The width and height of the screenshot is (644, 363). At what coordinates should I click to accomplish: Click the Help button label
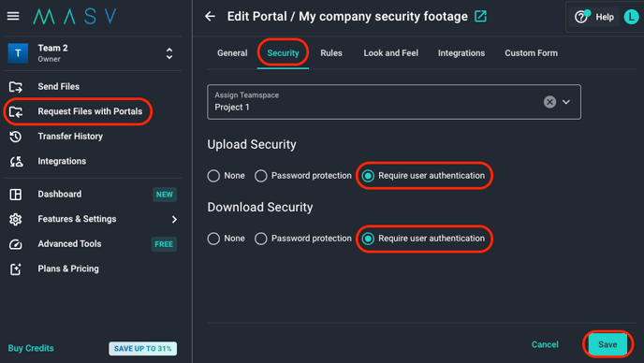click(x=605, y=17)
